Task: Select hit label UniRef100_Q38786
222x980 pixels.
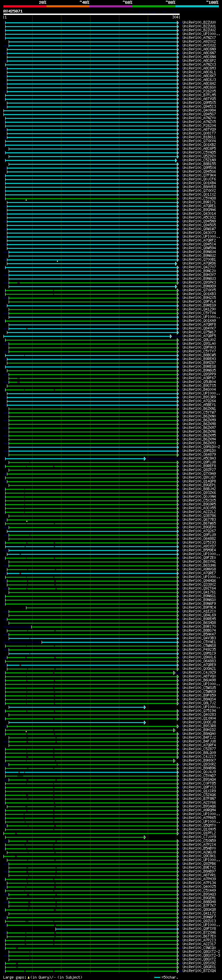Action: pos(199,516)
